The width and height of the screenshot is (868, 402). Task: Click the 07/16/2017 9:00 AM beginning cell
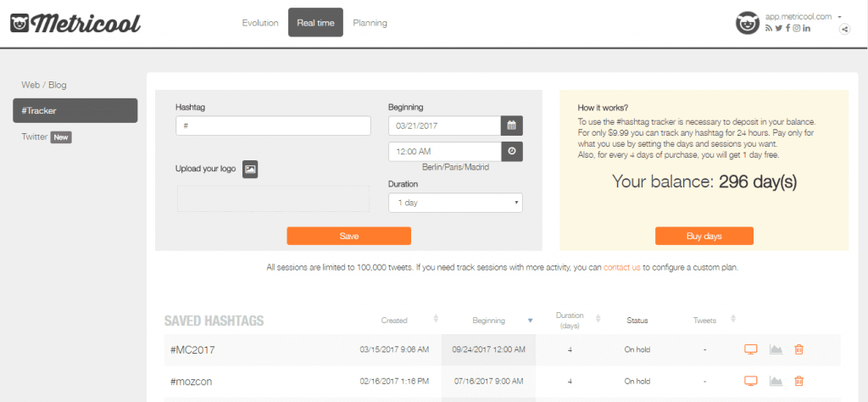coord(489,382)
